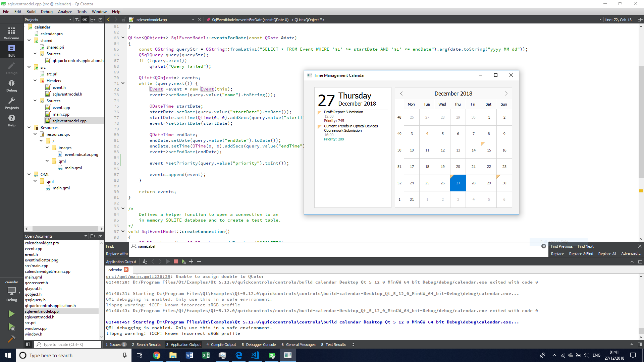Click the Replace All button
This screenshot has height=362, width=644.
607,254
